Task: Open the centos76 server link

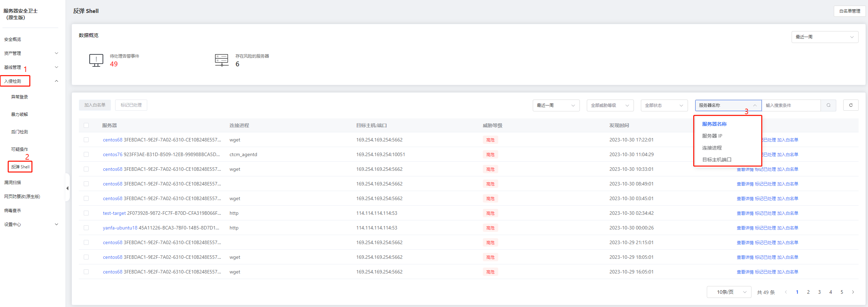Action: coord(113,154)
